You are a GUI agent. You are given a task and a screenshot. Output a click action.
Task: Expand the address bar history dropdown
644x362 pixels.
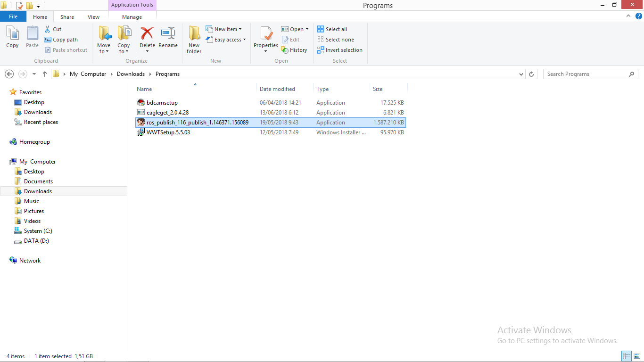coord(521,74)
